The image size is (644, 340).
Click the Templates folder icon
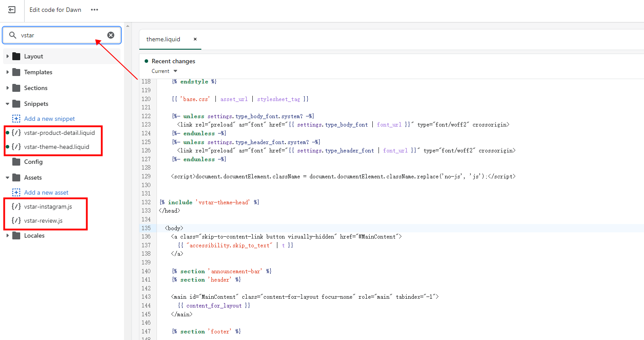[x=16, y=72]
